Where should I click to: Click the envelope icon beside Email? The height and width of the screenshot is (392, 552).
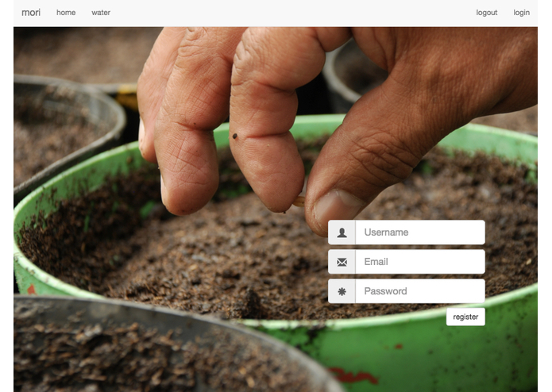(x=342, y=262)
